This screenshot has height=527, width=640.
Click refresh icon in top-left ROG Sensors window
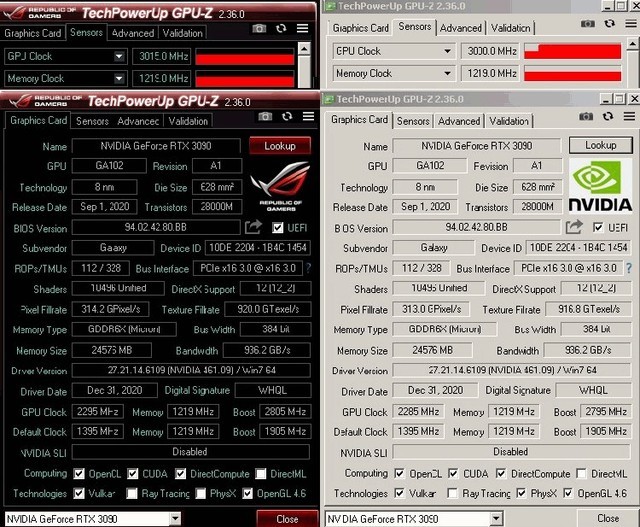pyautogui.click(x=281, y=29)
